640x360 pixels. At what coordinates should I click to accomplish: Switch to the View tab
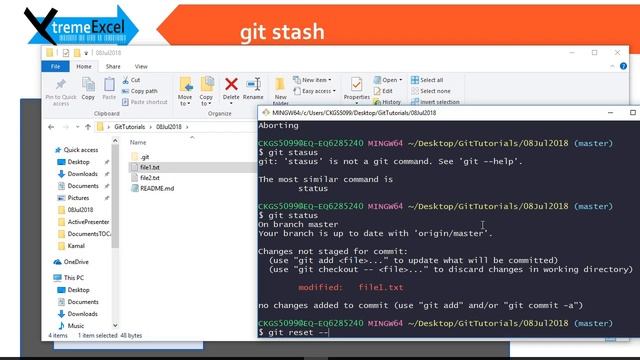pyautogui.click(x=141, y=67)
